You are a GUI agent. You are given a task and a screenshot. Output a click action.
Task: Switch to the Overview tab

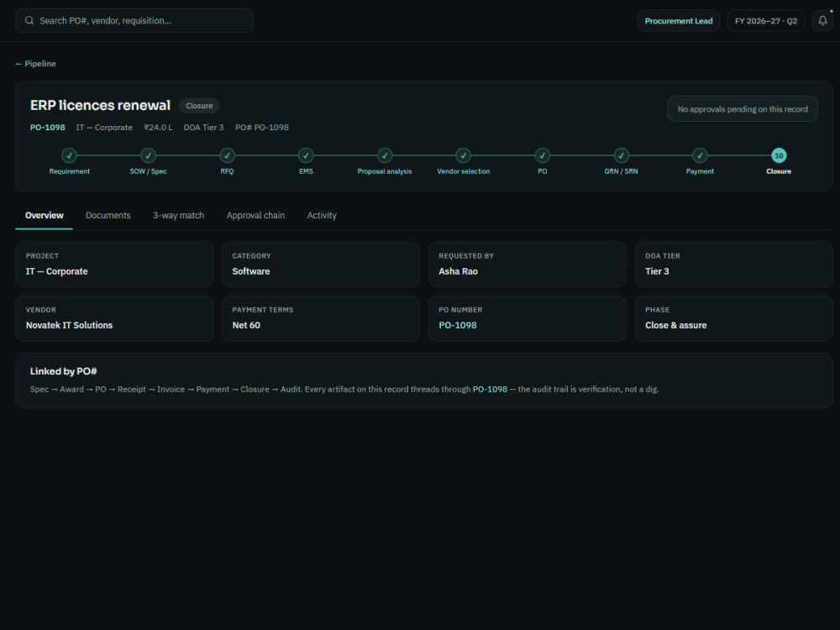pos(44,215)
